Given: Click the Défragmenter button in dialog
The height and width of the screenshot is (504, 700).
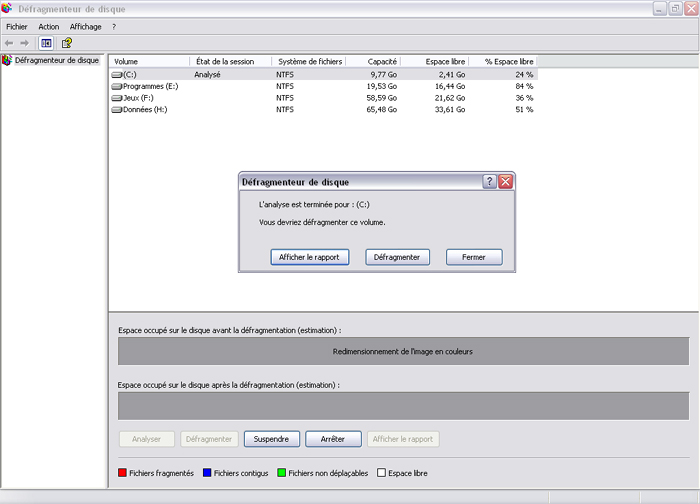Looking at the screenshot, I should [x=397, y=257].
